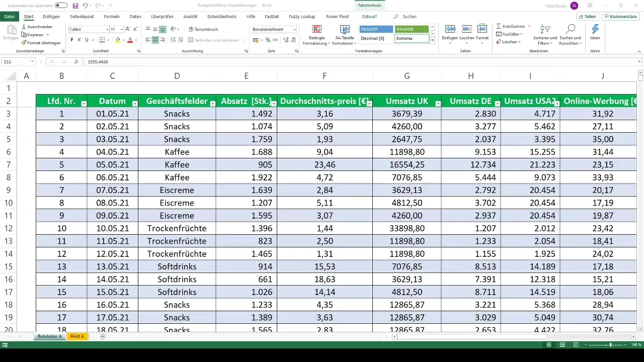Add a new sheet with plus icon
The image size is (644, 362).
103,336
